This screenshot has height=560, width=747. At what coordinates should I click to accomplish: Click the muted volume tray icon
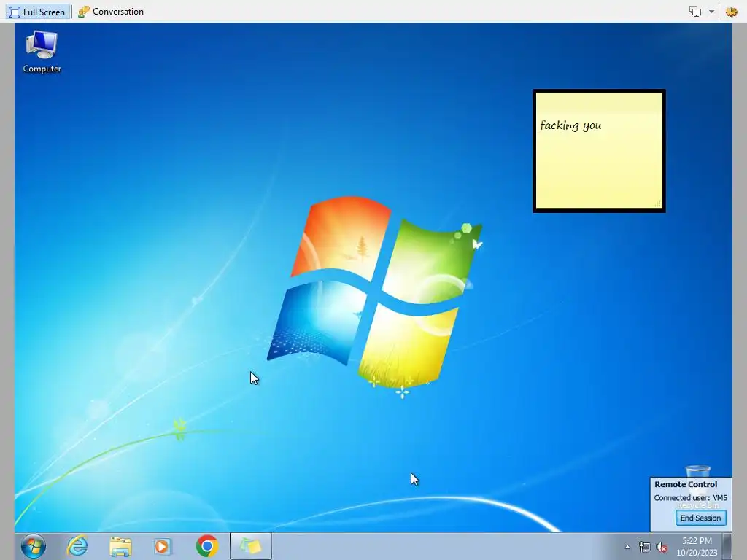[x=661, y=547]
